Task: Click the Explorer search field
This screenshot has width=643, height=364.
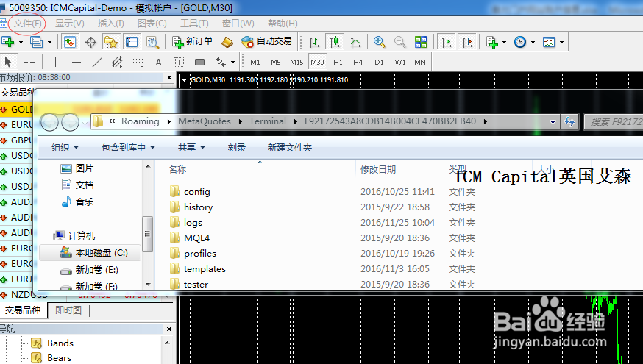Action: 613,122
